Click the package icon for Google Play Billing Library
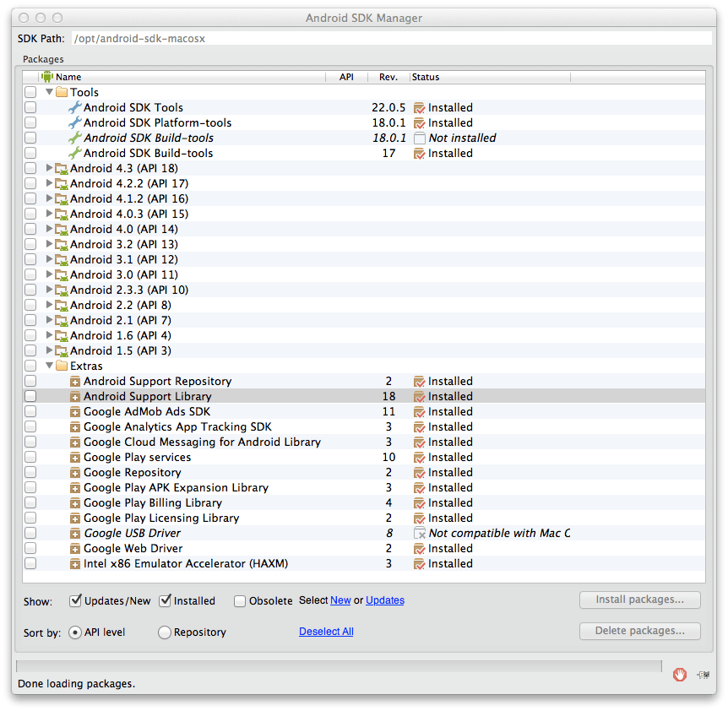Image resolution: width=728 pixels, height=711 pixels. 75,503
